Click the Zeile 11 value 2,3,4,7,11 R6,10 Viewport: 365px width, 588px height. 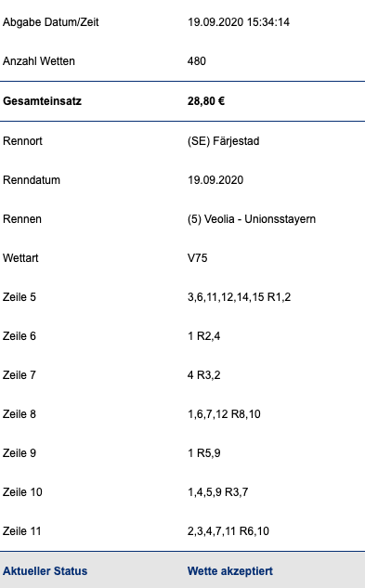tap(228, 531)
